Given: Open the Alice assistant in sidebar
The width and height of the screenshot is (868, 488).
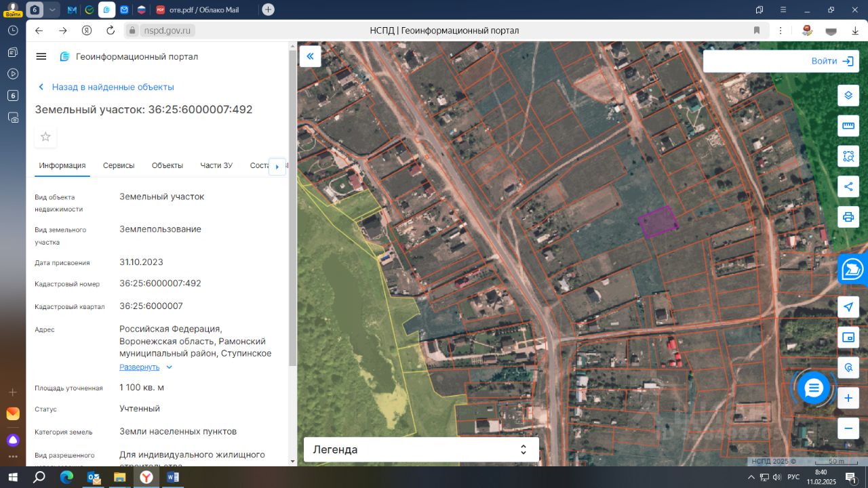Looking at the screenshot, I should pyautogui.click(x=13, y=439).
